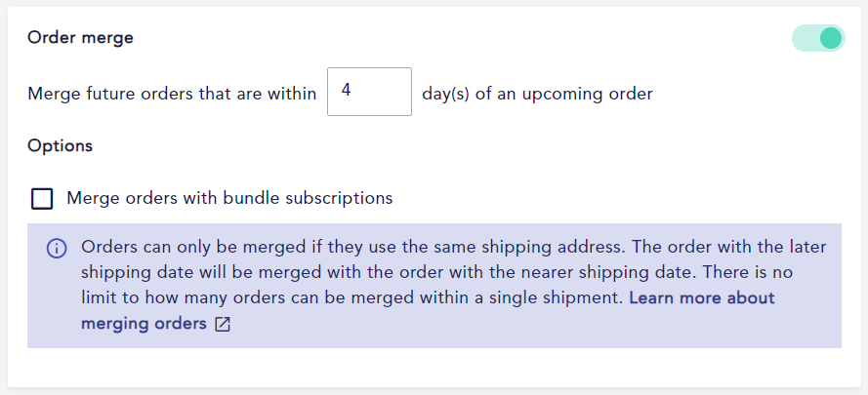Click the Options section heading

pyautogui.click(x=60, y=146)
